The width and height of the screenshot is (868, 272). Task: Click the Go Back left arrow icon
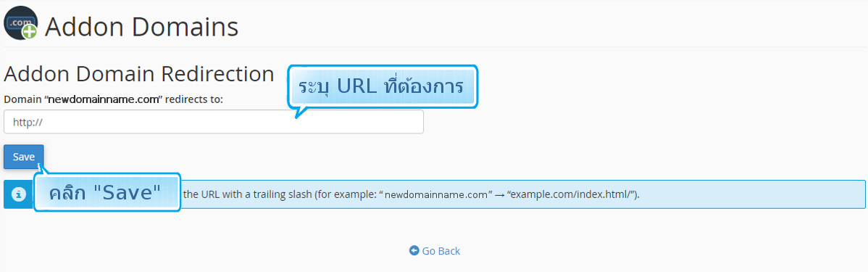coord(414,250)
